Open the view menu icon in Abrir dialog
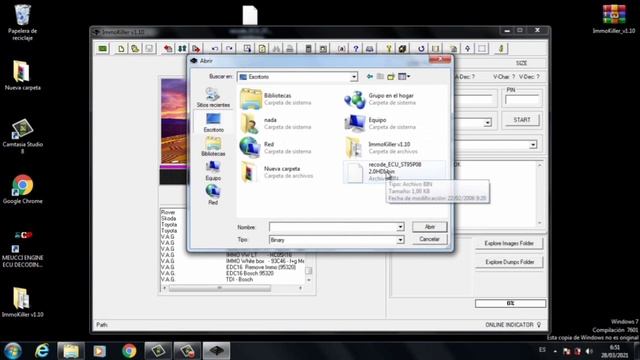 click(404, 76)
